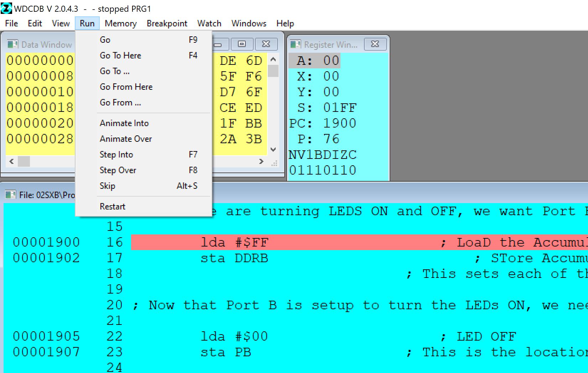Click data address 00000000 in Data Window
This screenshot has height=373, width=588.
click(x=40, y=61)
